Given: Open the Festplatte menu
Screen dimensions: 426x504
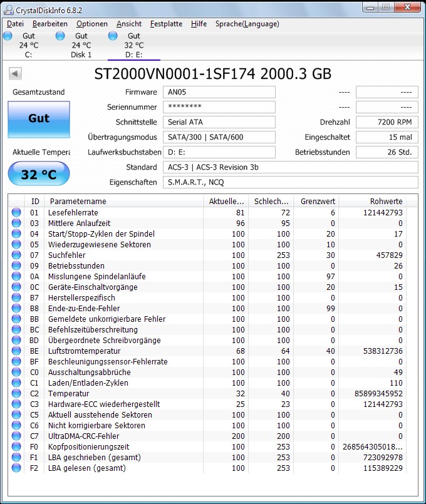Looking at the screenshot, I should [x=166, y=24].
